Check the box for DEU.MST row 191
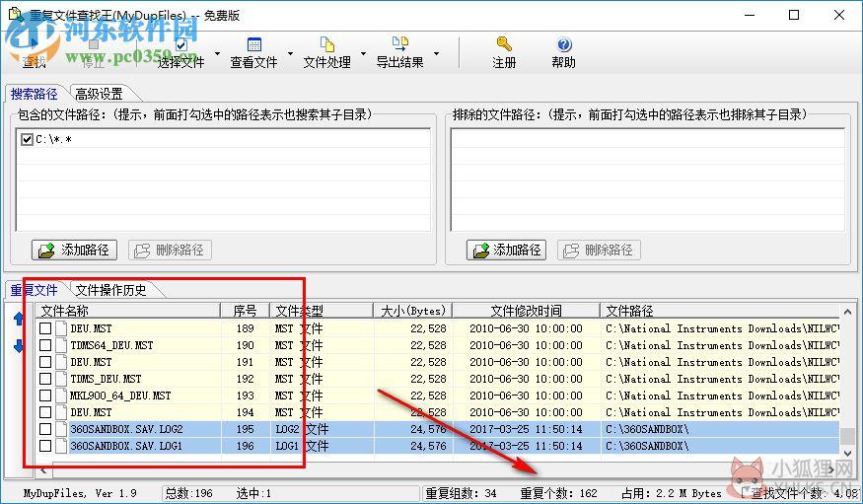This screenshot has height=504, width=863. coord(45,362)
